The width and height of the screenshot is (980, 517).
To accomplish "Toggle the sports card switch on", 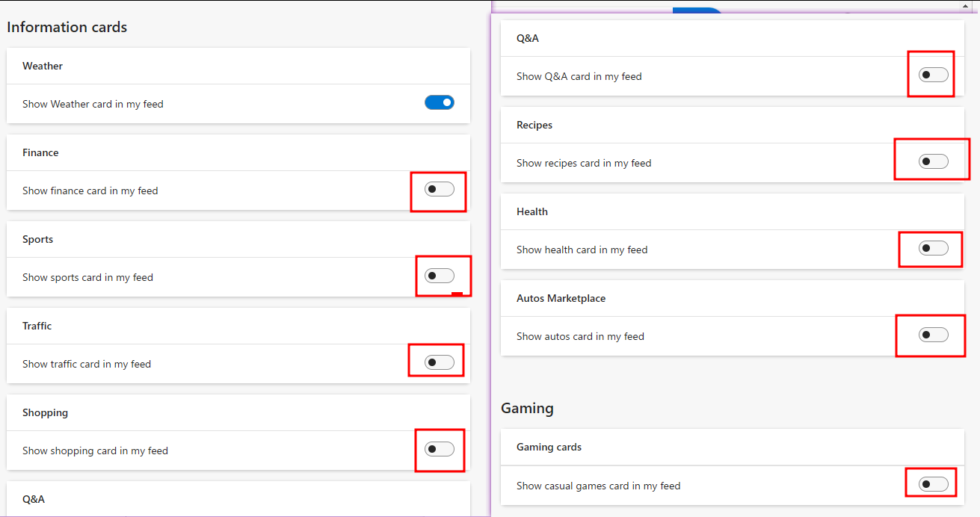I will point(440,276).
